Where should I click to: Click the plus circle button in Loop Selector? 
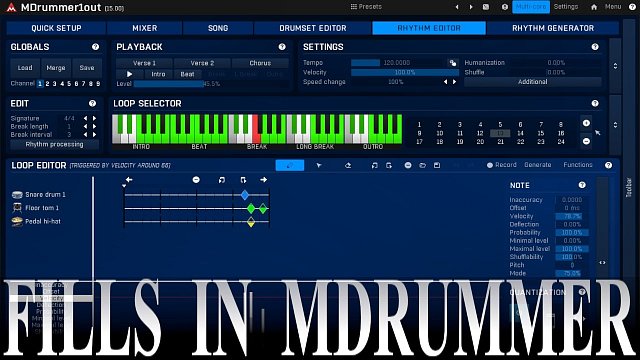[586, 123]
